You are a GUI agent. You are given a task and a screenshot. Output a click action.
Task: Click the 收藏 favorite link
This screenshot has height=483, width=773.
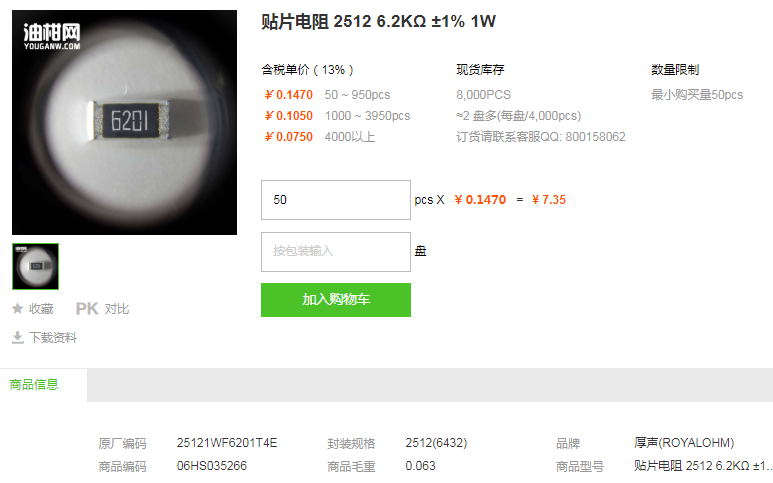point(41,309)
